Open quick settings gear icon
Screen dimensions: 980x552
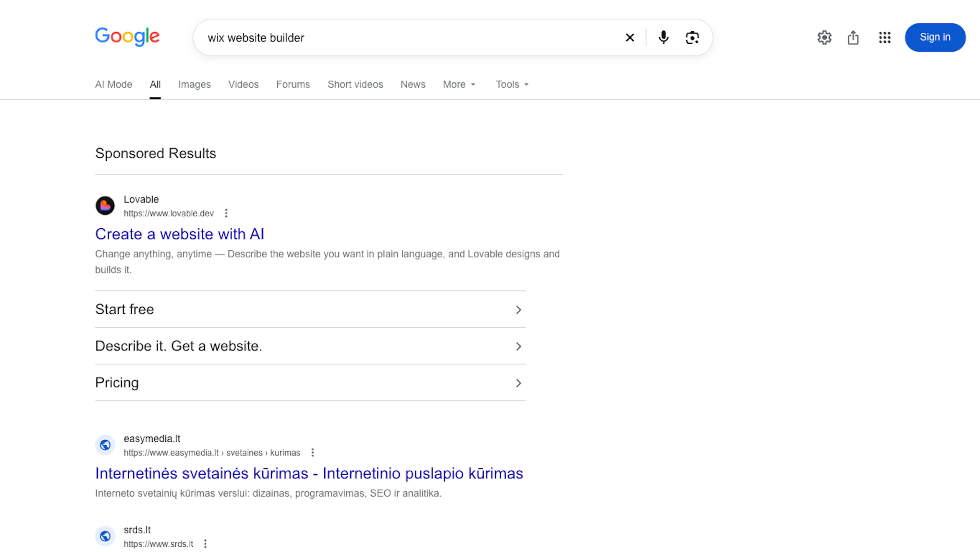coord(824,37)
